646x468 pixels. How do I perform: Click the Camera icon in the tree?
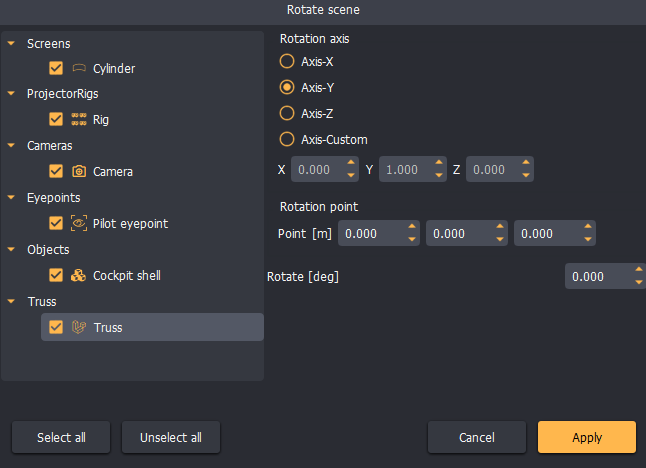click(79, 171)
